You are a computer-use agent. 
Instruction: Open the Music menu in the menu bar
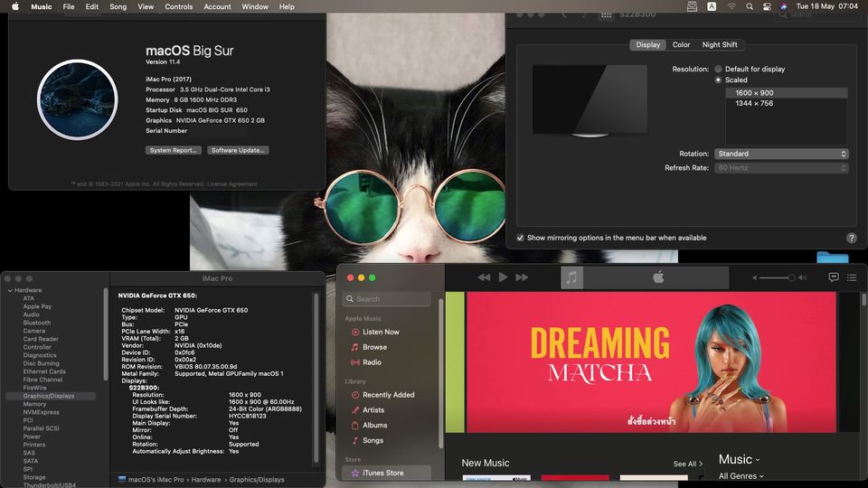(x=41, y=6)
